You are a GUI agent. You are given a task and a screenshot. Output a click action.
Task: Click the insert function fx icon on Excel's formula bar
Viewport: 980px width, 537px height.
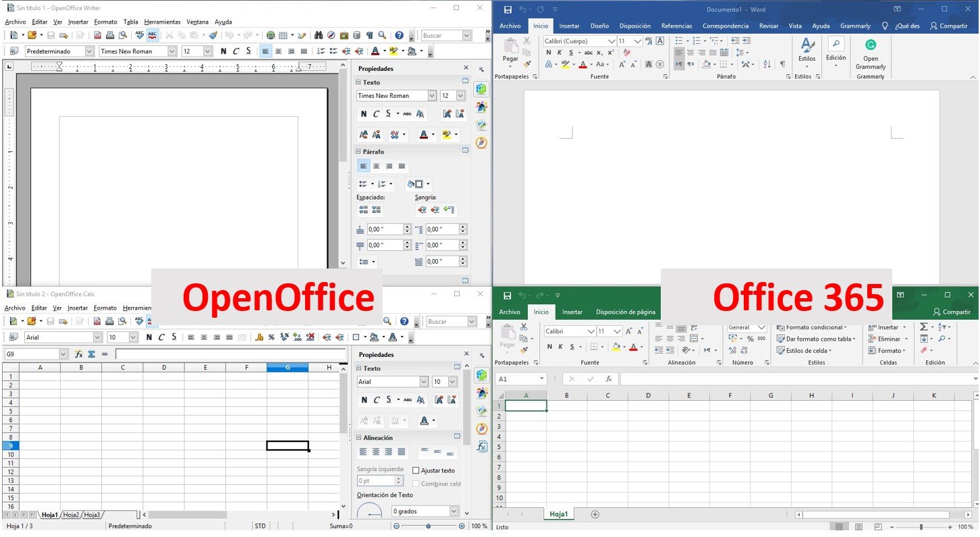click(x=609, y=379)
